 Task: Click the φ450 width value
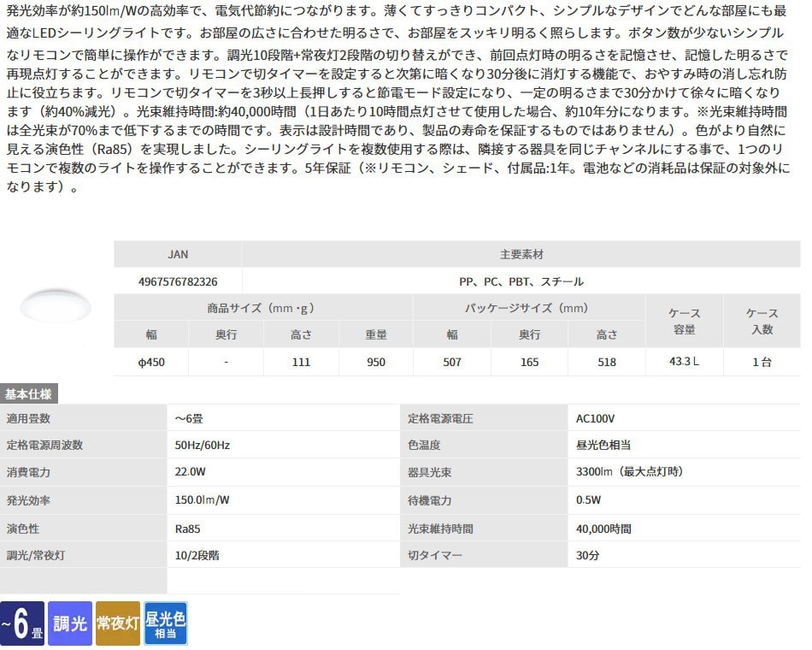151,362
